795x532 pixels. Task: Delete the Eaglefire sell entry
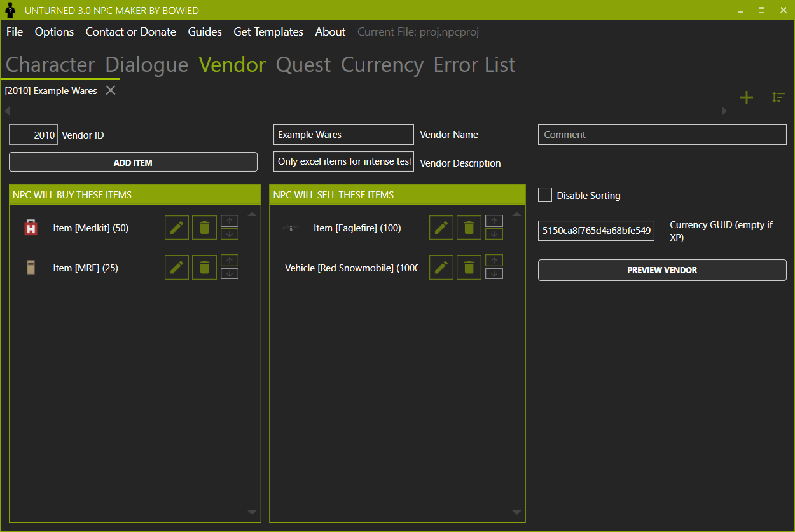click(x=469, y=228)
